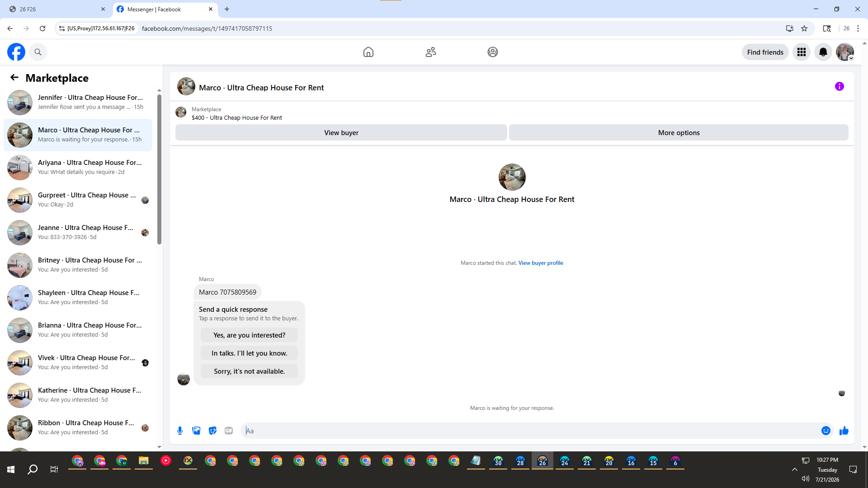View site information icon in the address bar

pos(62,28)
